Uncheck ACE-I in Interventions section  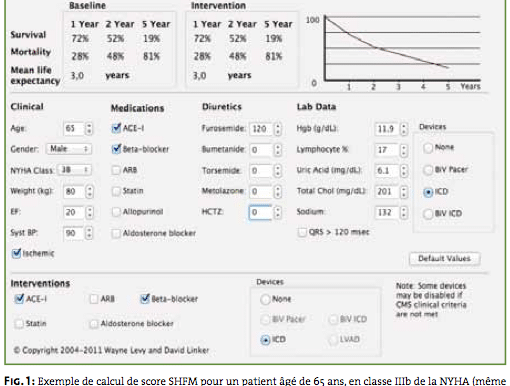19,298
